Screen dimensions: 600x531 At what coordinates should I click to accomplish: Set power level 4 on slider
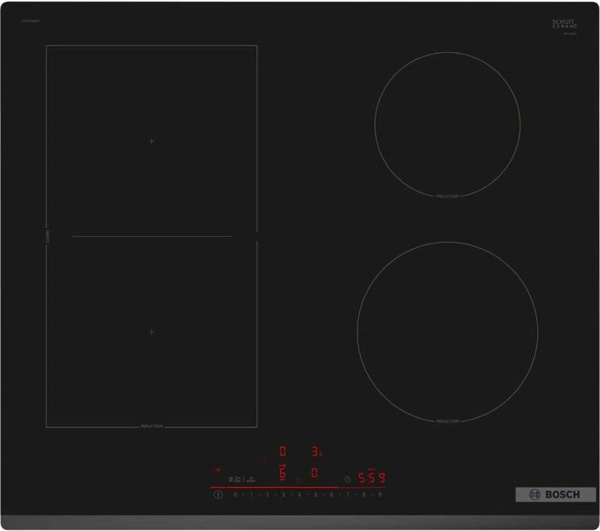(x=299, y=494)
